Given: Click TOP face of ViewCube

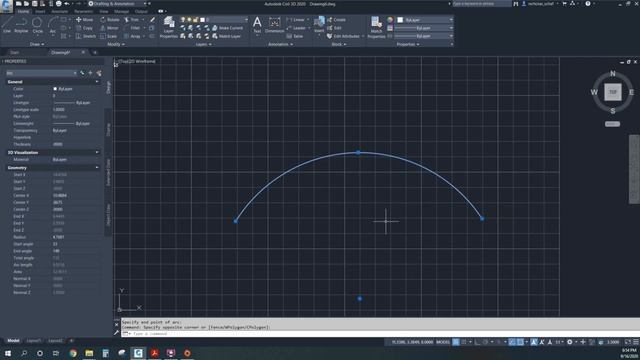Looking at the screenshot, I should (x=613, y=92).
